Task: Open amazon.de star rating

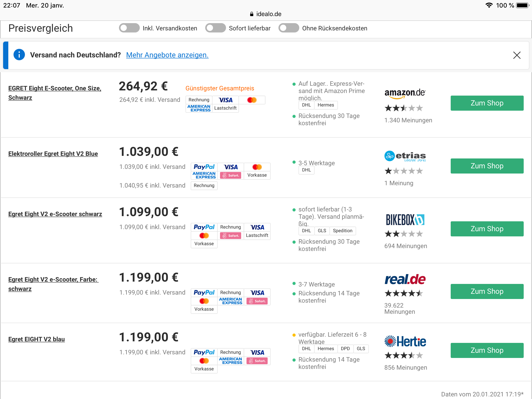Action: coord(404,108)
